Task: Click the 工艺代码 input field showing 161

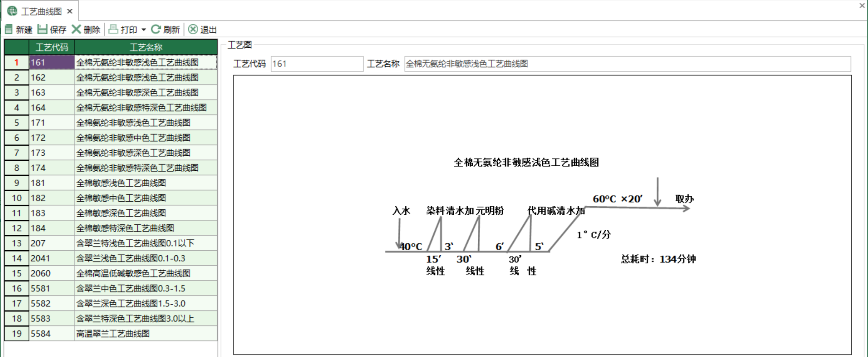Action: [317, 64]
